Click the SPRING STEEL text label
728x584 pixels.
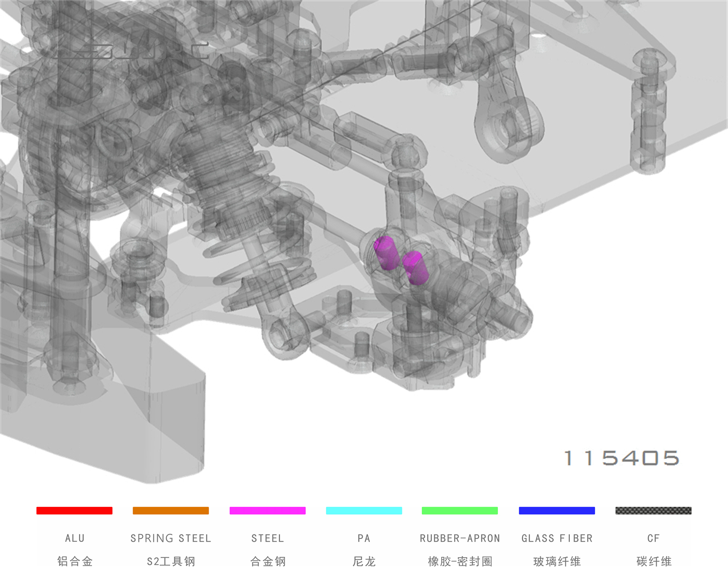(171, 538)
